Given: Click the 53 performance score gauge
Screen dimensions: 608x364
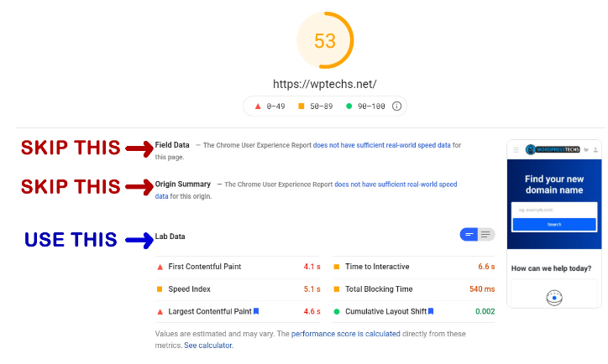Looking at the screenshot, I should 325,40.
